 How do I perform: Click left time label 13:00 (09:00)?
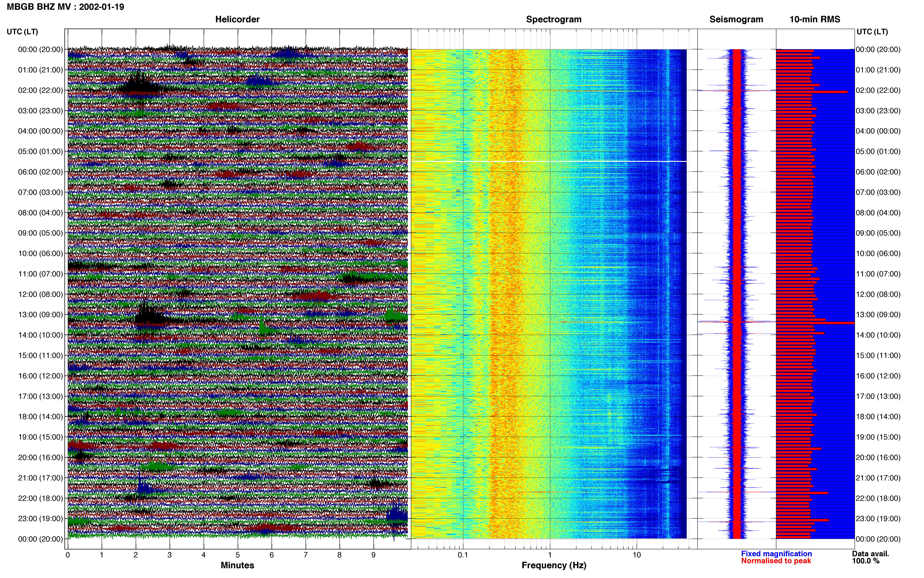[41, 315]
